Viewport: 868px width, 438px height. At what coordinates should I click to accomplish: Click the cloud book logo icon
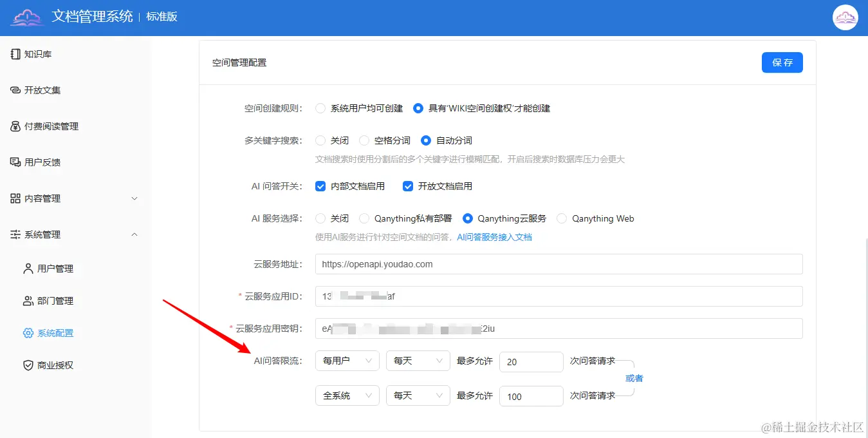pyautogui.click(x=26, y=17)
